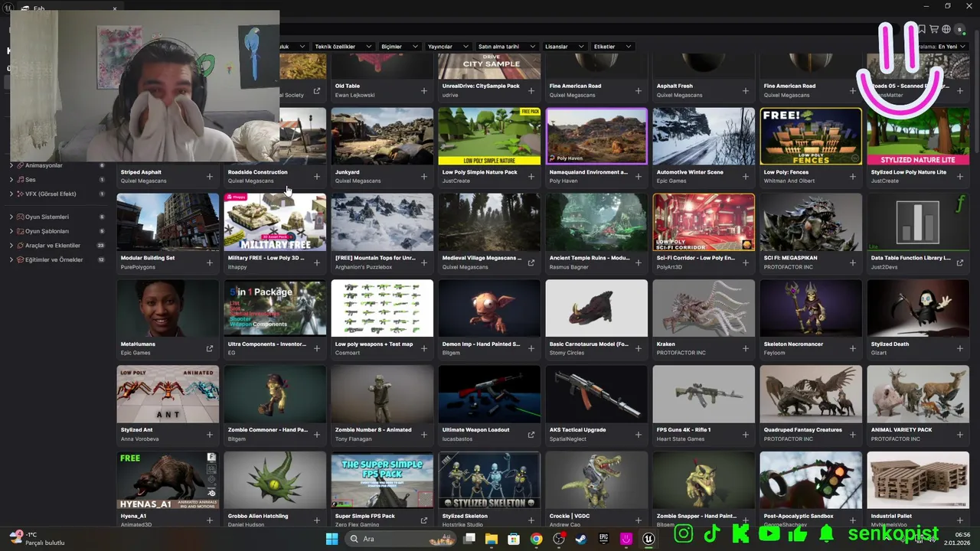Viewport: 980px width, 551px height.
Task: Add Low Poly Simple Nature Pack plus icon
Action: [531, 177]
